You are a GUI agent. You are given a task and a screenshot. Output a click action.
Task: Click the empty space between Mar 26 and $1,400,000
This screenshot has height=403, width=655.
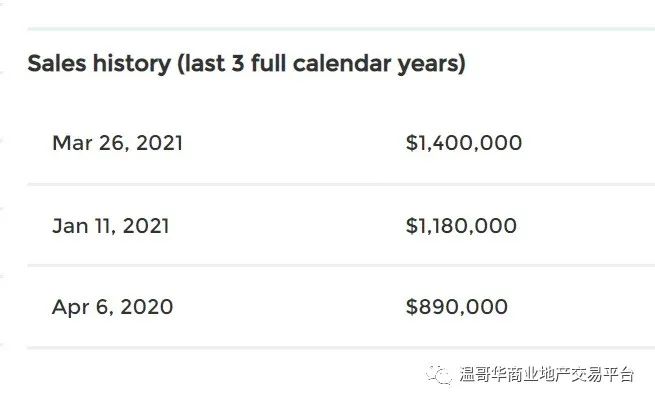(294, 143)
